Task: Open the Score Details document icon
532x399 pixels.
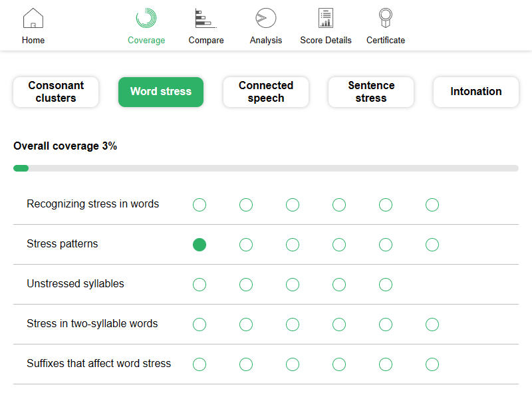Action: (x=326, y=19)
